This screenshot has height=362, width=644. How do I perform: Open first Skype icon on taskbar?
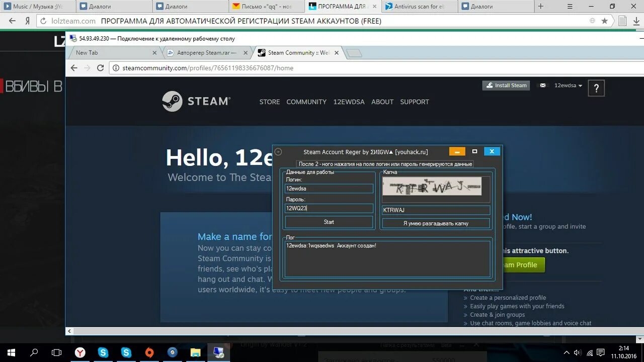coord(103,353)
